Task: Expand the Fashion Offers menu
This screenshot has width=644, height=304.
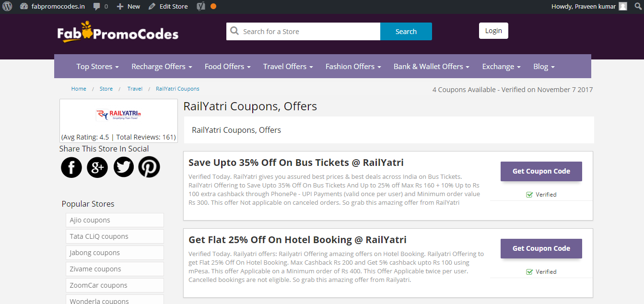Action: pos(353,66)
